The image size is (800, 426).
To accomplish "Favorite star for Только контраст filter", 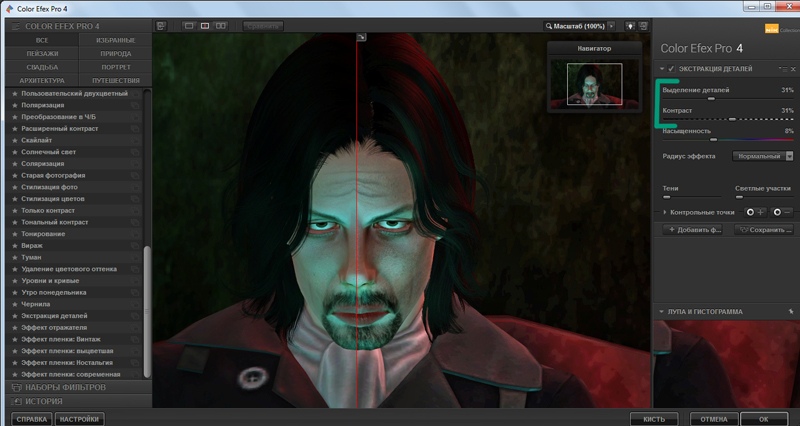I will point(15,211).
